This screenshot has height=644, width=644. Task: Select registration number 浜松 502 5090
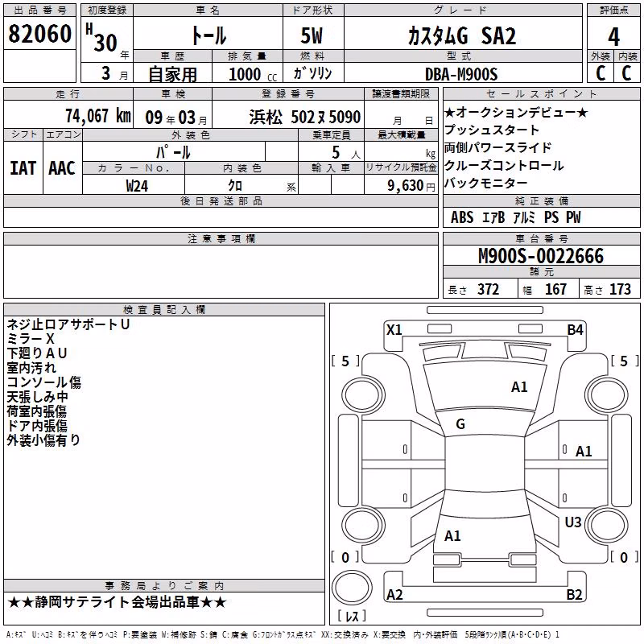click(x=305, y=117)
